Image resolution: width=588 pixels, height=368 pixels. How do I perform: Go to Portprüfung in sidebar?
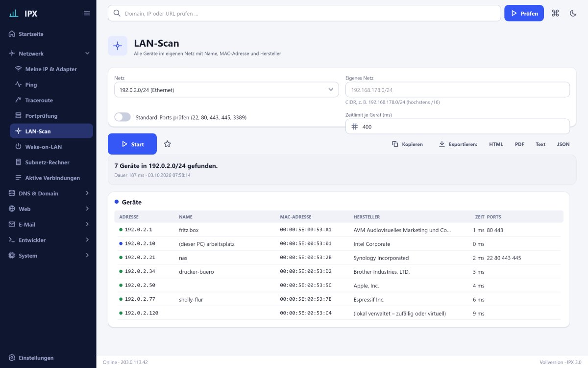click(51, 116)
